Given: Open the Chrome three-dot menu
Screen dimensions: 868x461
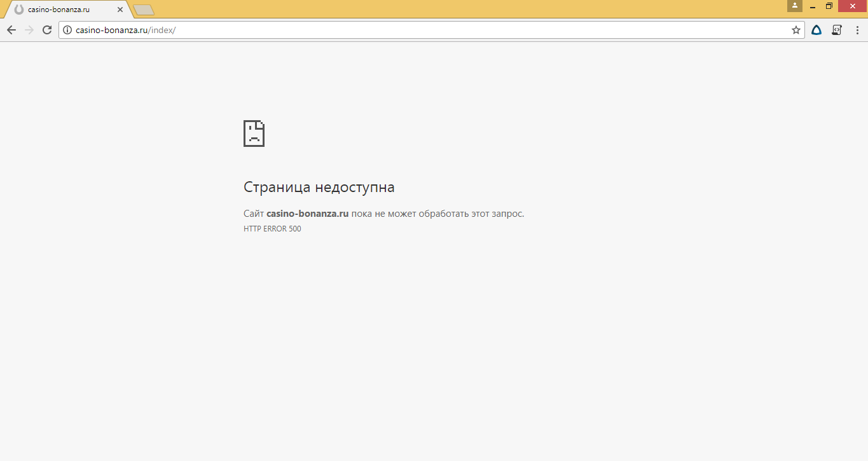Looking at the screenshot, I should click(857, 30).
